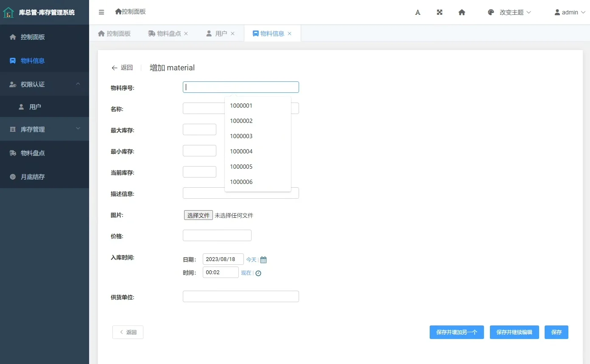
Task: Click the home icon in the top navigation bar
Action: [x=462, y=12]
